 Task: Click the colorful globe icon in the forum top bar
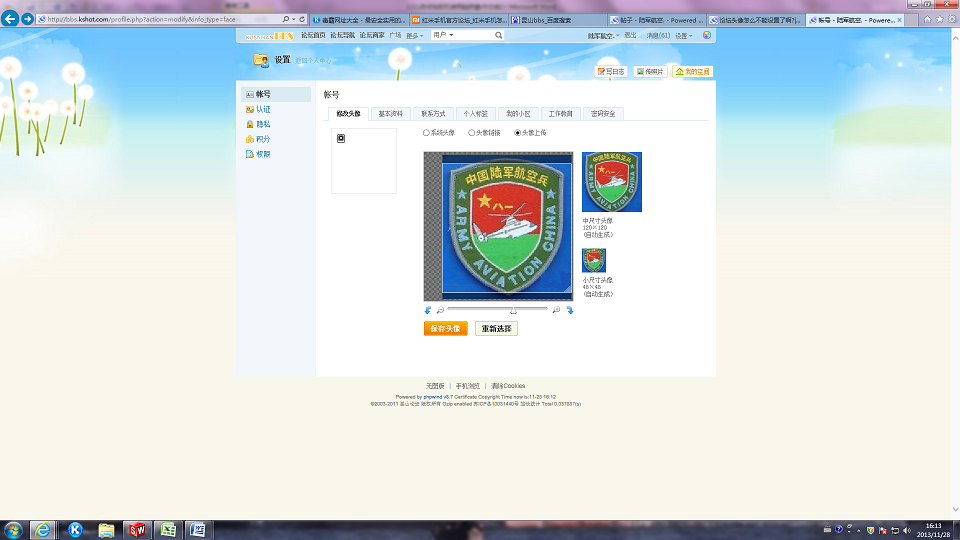click(x=707, y=36)
